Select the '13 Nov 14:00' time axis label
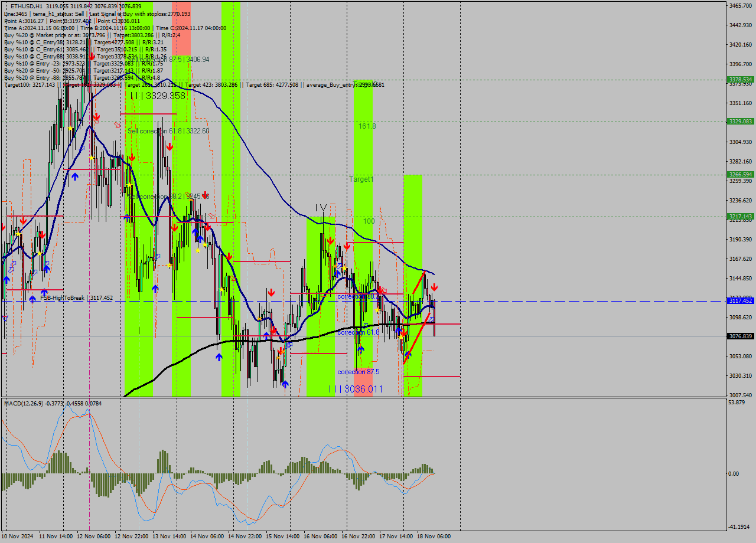The image size is (756, 543). click(170, 537)
